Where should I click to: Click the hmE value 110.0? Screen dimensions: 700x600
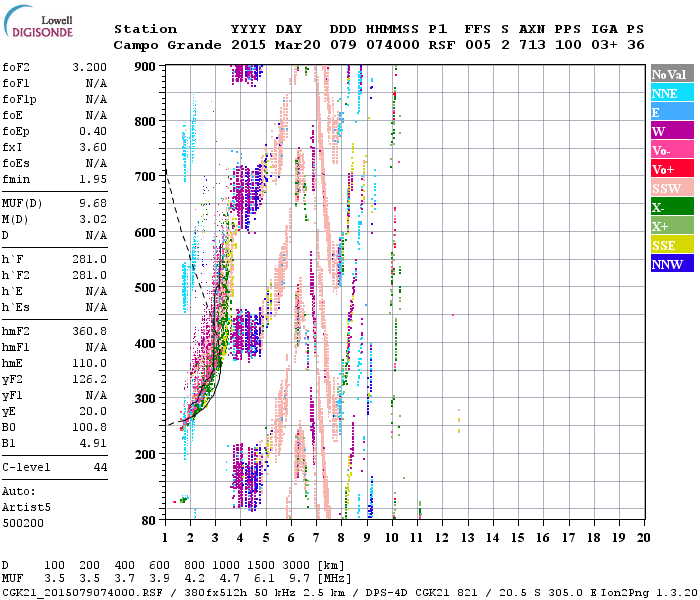coord(89,363)
